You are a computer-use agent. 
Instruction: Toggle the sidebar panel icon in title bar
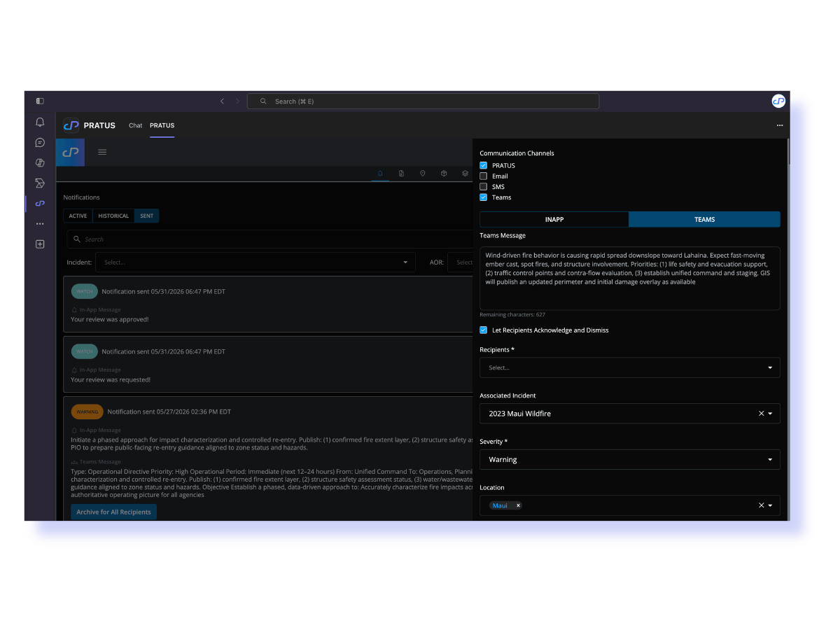tap(40, 101)
